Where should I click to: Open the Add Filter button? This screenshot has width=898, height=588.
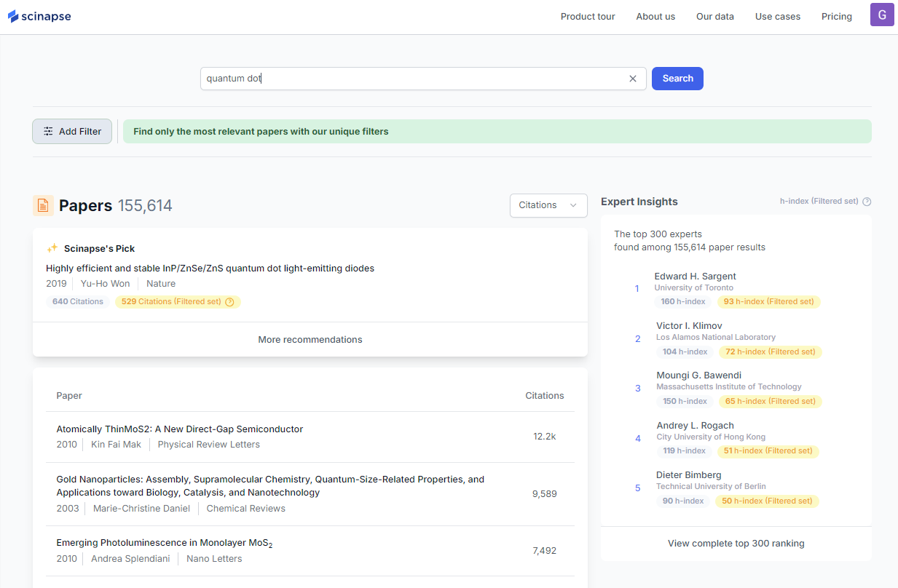(72, 131)
